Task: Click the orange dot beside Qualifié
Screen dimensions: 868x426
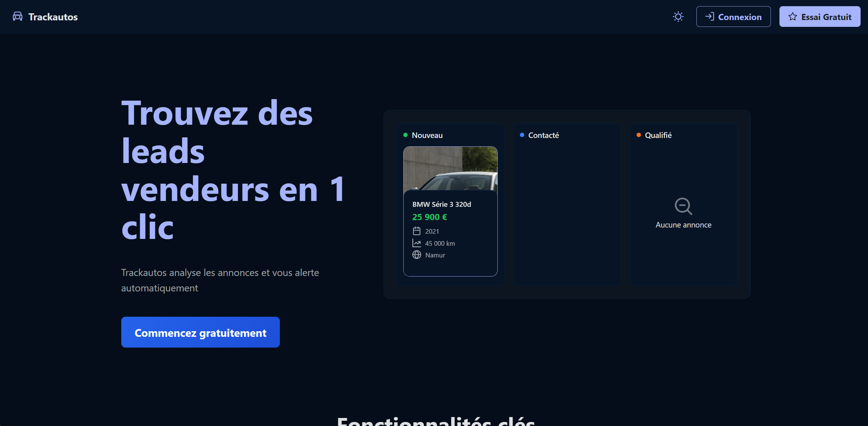Action: click(x=638, y=135)
